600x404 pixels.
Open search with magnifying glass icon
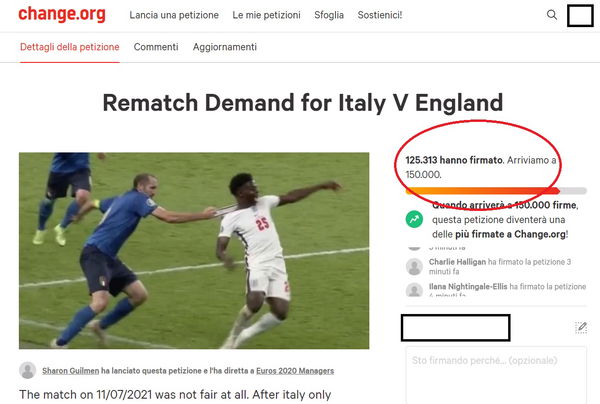pyautogui.click(x=552, y=15)
